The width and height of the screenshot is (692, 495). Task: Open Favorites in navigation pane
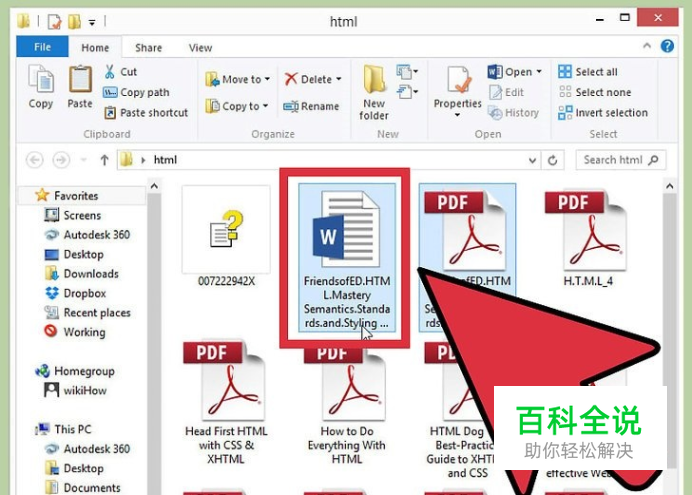[76, 195]
